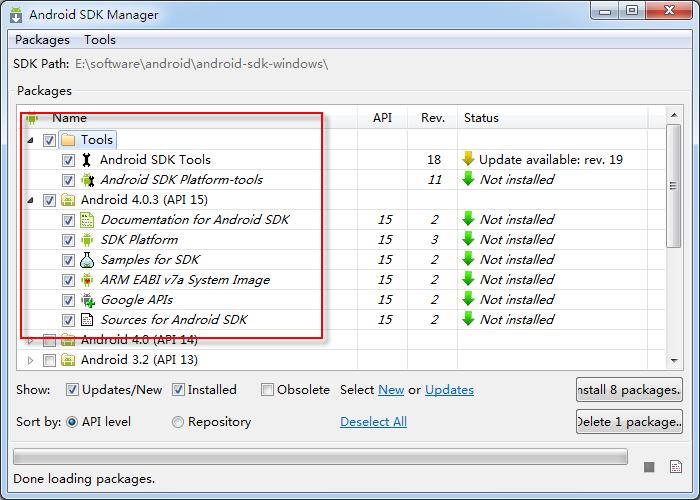Click the flask icon for Samples for SDK
The image size is (700, 500).
coord(87,260)
